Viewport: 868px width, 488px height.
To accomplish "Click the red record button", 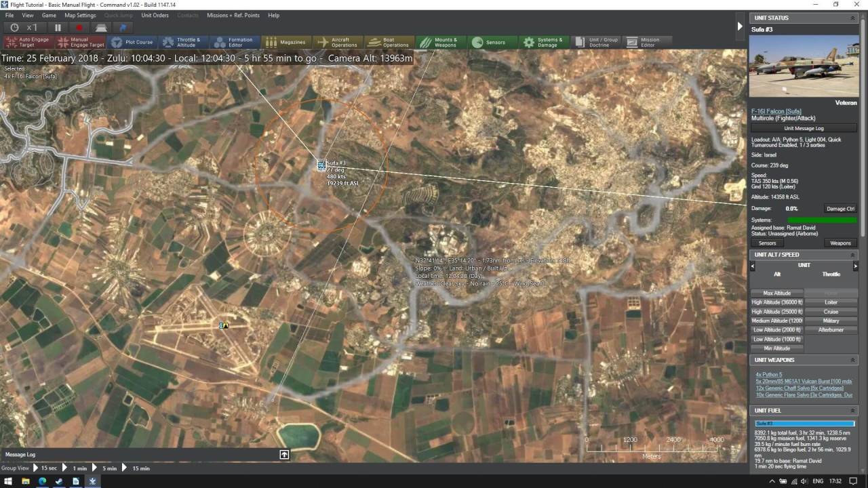I will 79,28.
